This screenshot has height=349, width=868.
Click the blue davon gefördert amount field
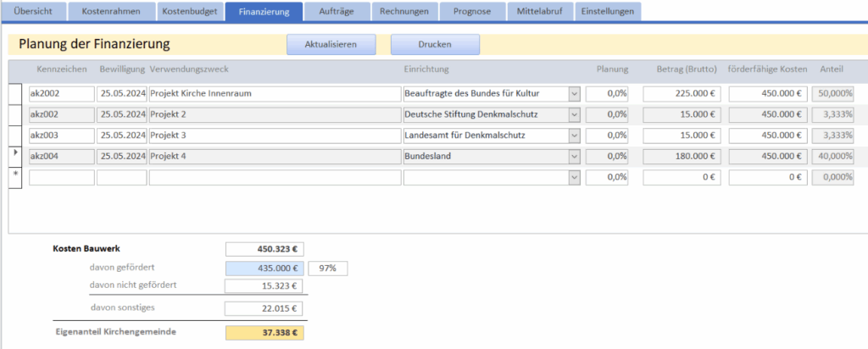tap(264, 269)
